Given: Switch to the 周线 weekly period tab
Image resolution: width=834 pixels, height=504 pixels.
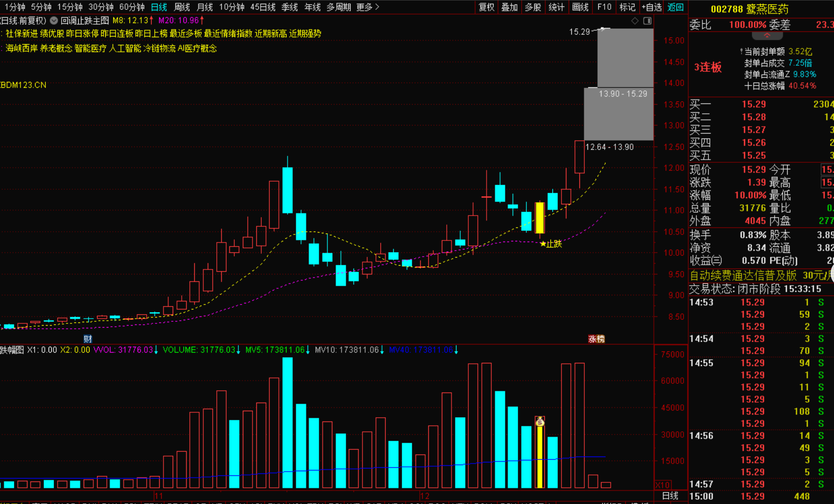Looking at the screenshot, I should coord(182,7).
